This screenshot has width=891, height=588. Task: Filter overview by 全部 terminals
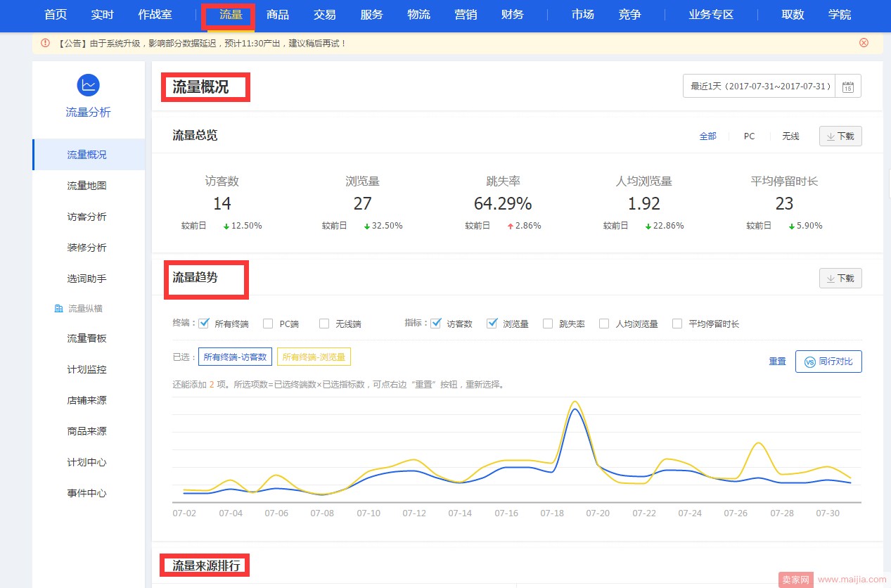[708, 136]
